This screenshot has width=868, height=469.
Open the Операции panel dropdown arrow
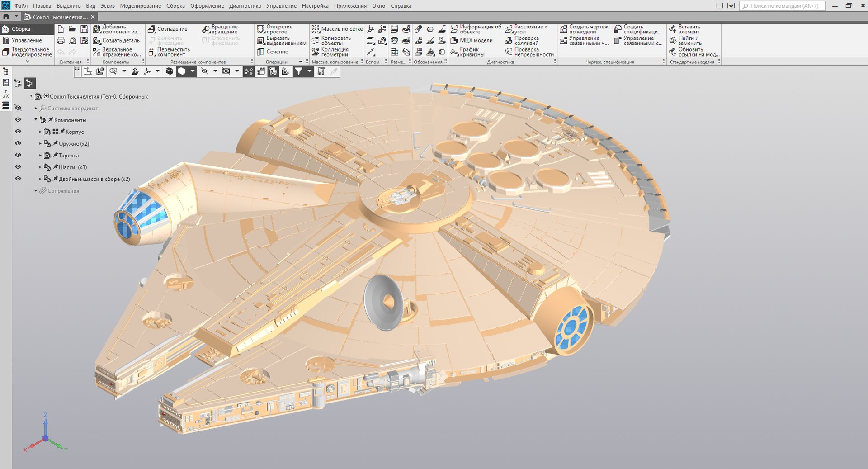tap(300, 62)
